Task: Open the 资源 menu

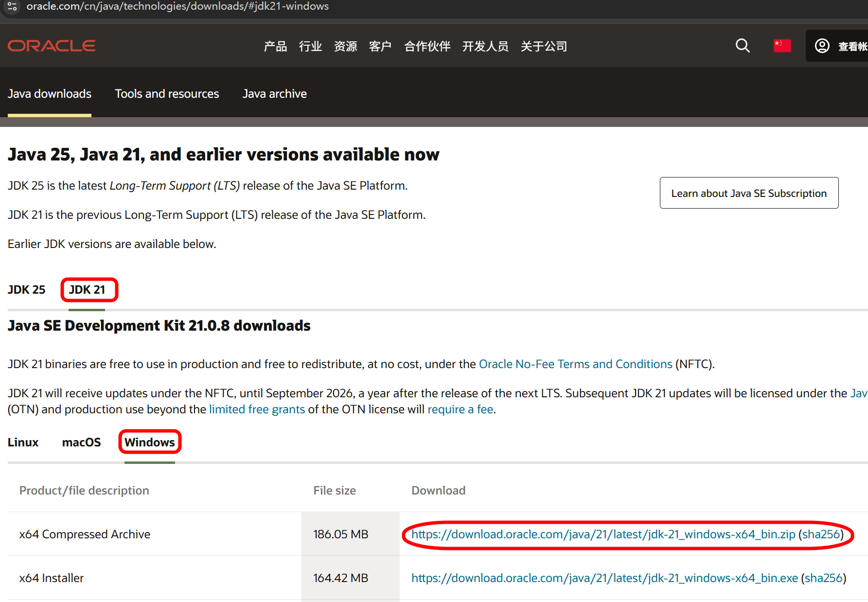Action: (345, 46)
